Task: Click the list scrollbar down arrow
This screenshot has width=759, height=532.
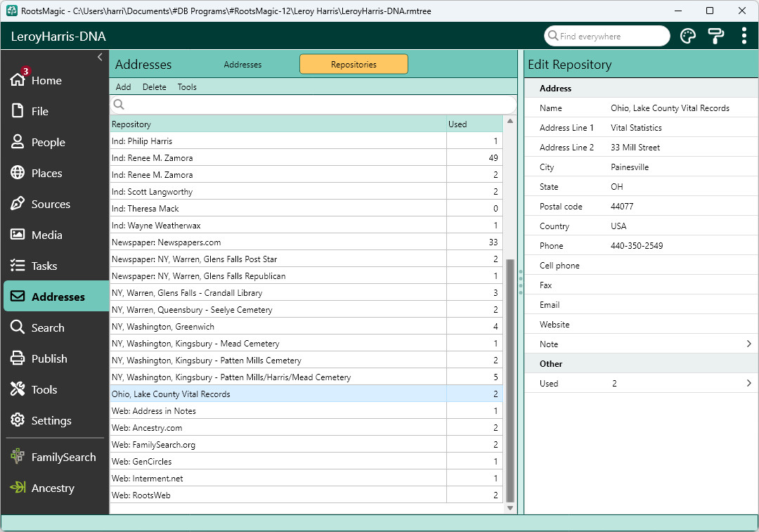Action: point(510,508)
